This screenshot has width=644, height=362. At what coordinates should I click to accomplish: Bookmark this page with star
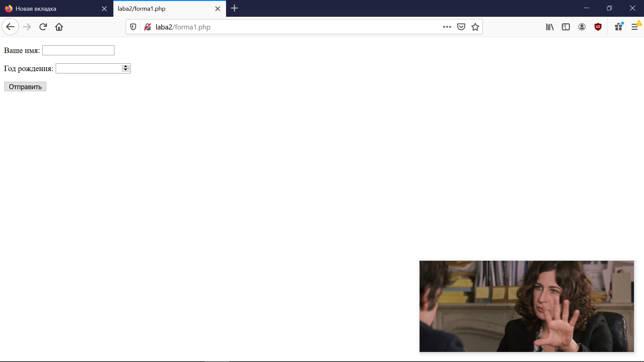pos(475,27)
